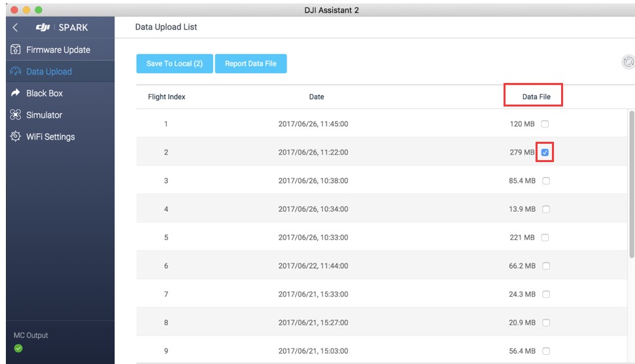Check the 24.3 MB file checkbox
Viewport: 635px width, 364px height.
(x=546, y=294)
